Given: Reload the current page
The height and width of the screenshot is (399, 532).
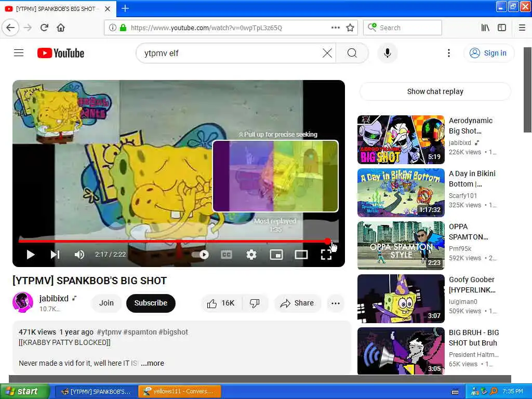Looking at the screenshot, I should [44, 28].
